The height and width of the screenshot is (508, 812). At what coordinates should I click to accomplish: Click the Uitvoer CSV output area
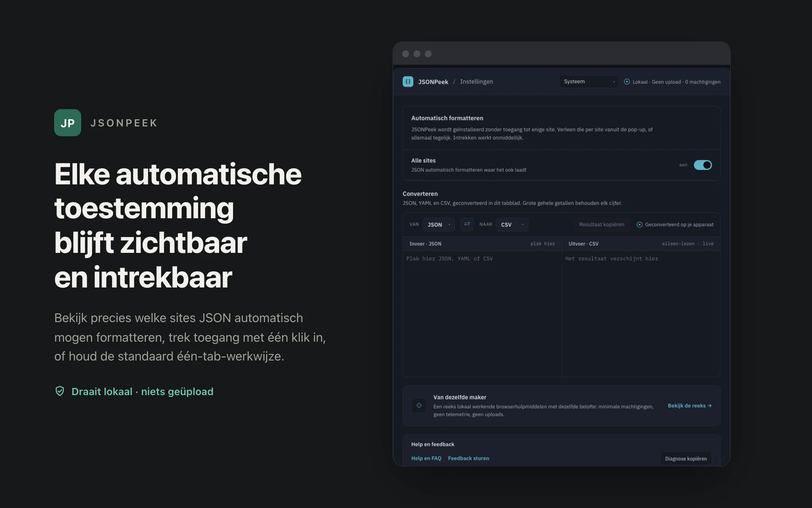(641, 313)
